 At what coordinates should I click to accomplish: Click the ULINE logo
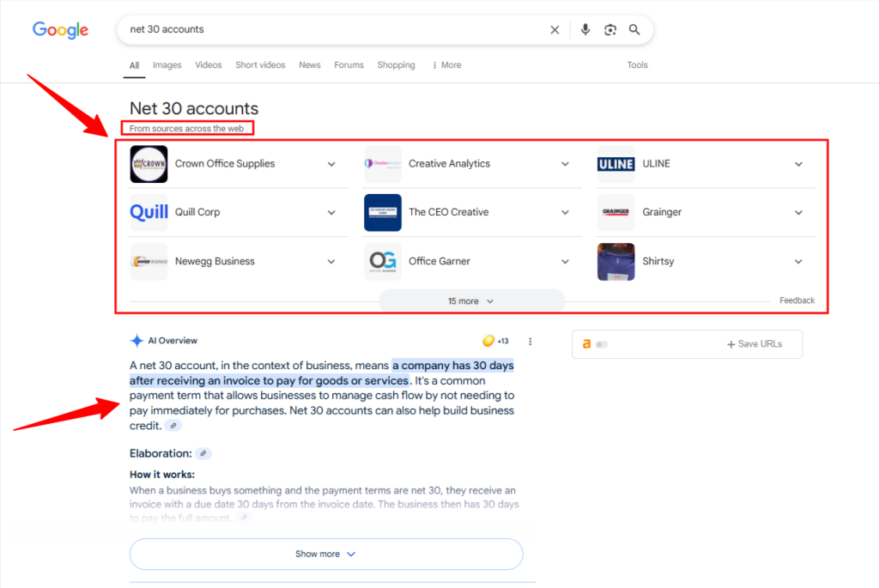(x=615, y=164)
